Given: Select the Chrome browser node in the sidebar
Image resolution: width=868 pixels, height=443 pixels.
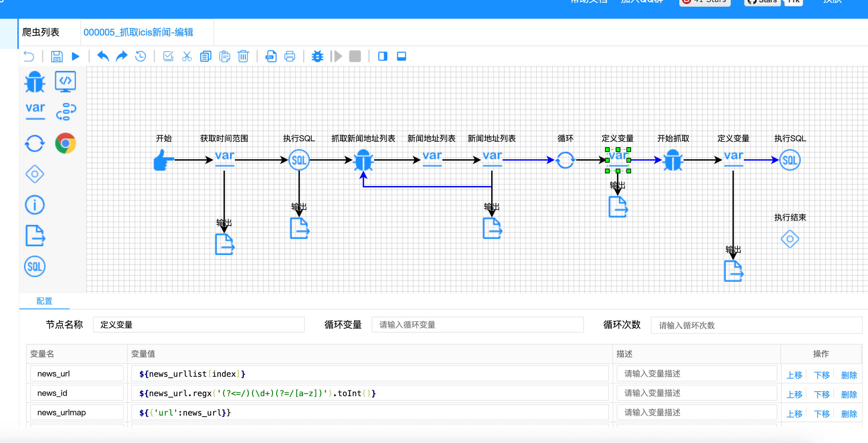Looking at the screenshot, I should (x=65, y=144).
